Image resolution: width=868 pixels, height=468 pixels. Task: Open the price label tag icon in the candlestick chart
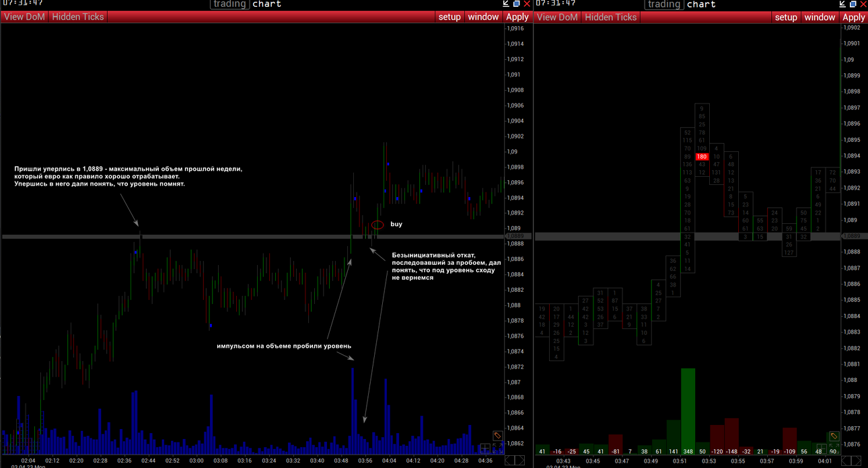(x=499, y=436)
